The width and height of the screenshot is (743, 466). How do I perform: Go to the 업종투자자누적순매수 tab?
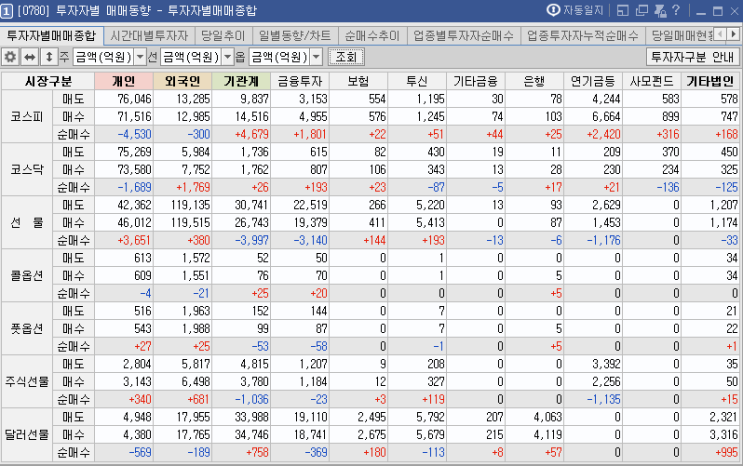tap(583, 36)
